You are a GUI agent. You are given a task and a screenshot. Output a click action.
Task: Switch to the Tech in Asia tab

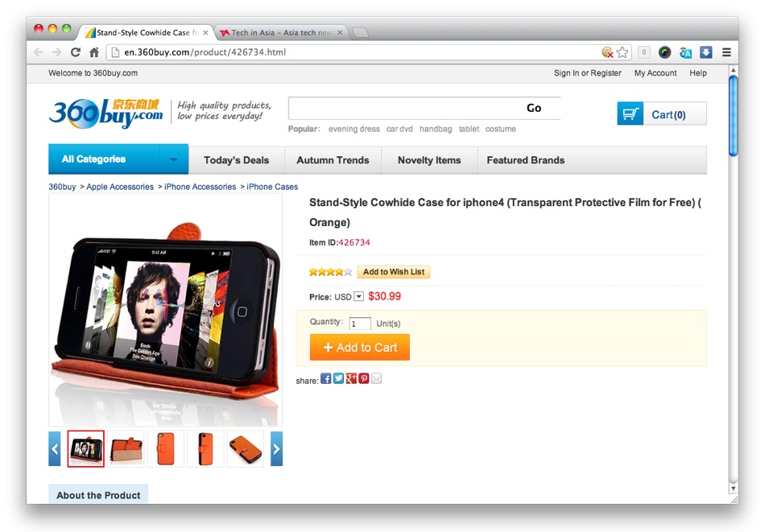281,33
